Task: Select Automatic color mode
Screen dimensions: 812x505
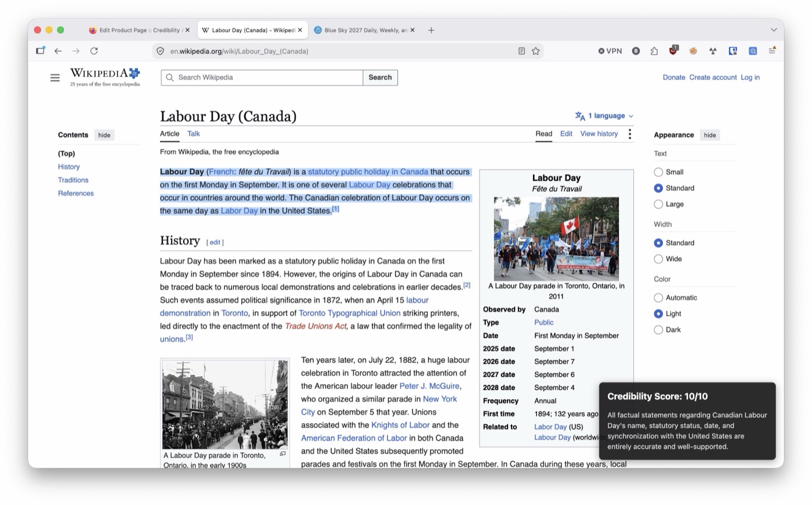Action: pos(658,298)
